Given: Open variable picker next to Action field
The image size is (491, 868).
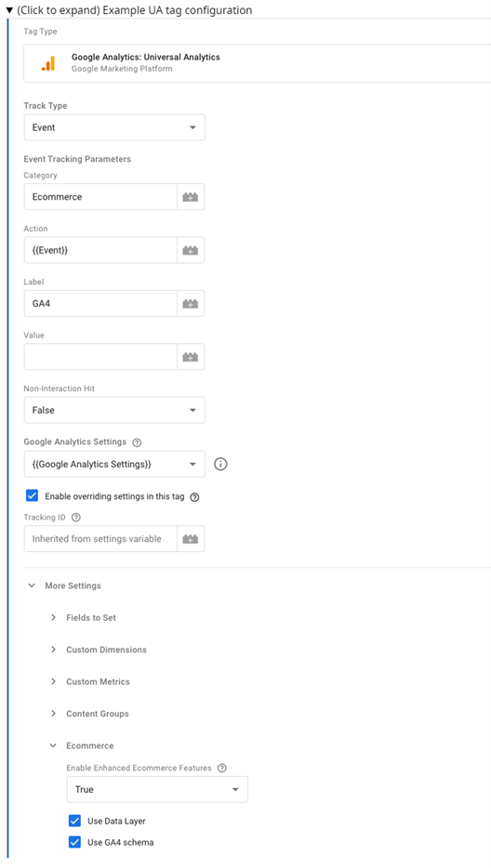Looking at the screenshot, I should click(x=191, y=251).
